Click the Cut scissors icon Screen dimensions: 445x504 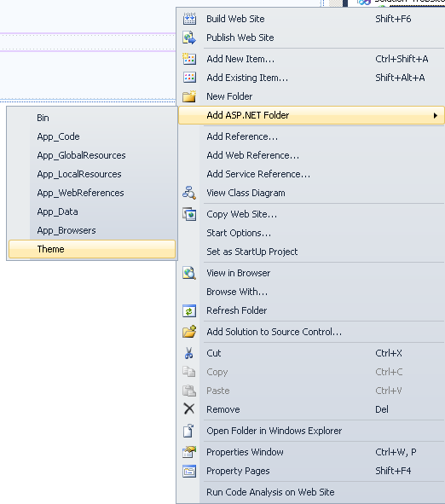(x=189, y=353)
